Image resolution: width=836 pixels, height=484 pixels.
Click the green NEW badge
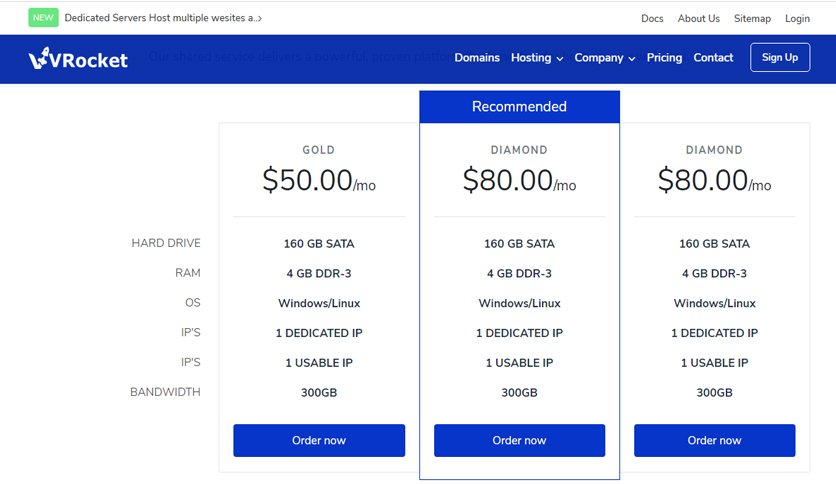(x=43, y=18)
